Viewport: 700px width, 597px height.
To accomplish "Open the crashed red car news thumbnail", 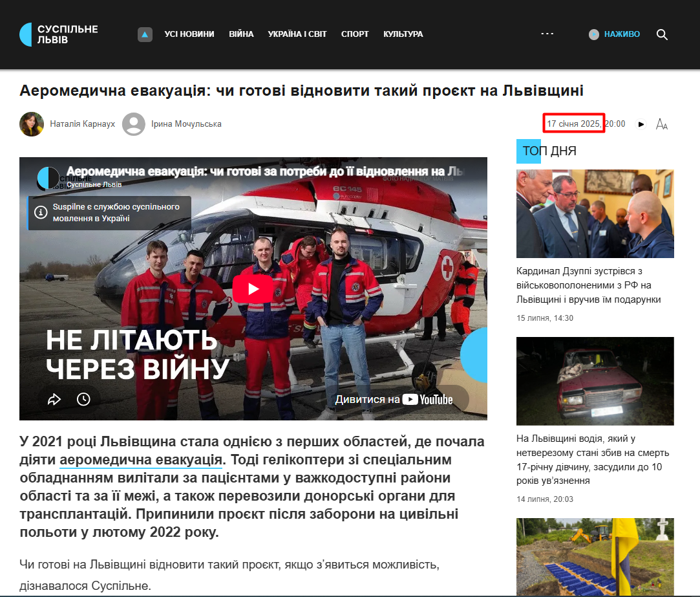I will click(595, 381).
